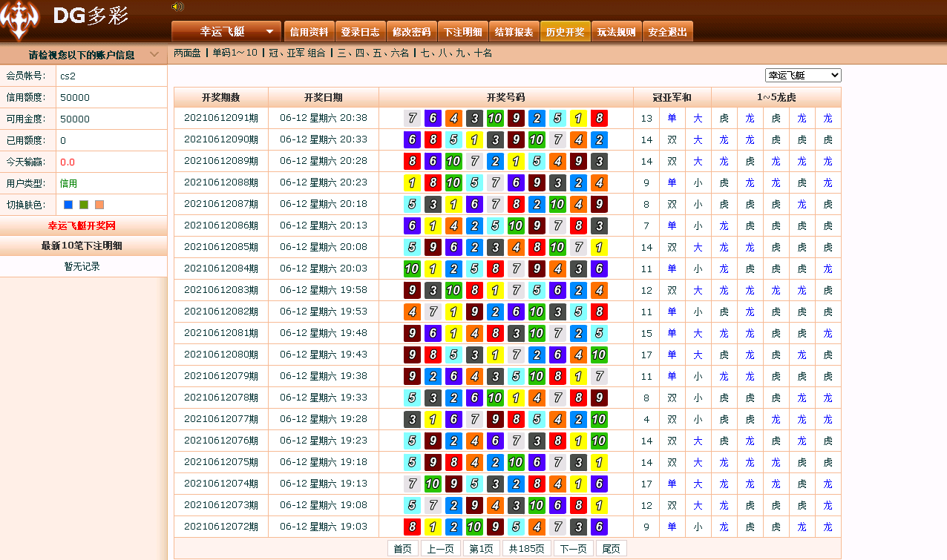
Task: View the 结算报表 tab
Action: 514,32
